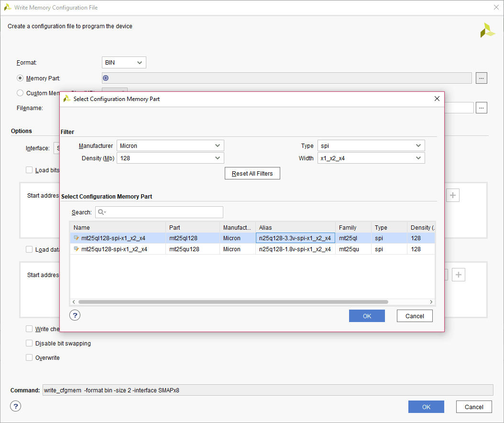This screenshot has width=504, height=423.
Task: Open the Manufacturer dropdown
Action: pos(170,145)
